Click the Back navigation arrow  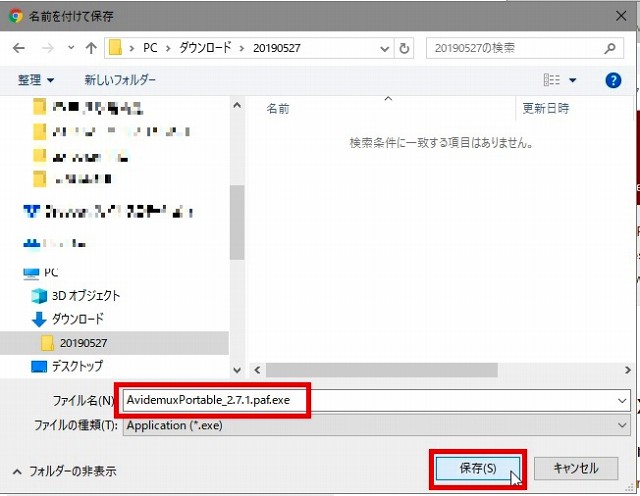(19, 48)
